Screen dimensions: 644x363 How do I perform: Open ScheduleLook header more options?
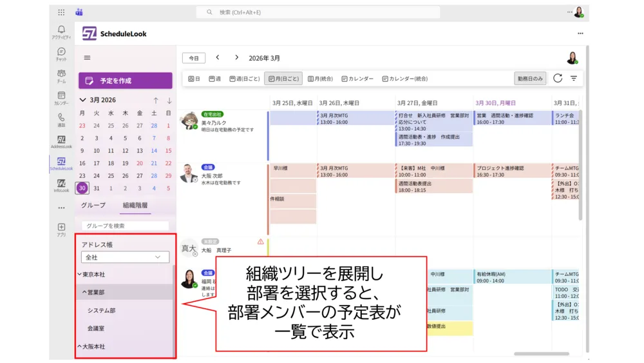point(580,34)
